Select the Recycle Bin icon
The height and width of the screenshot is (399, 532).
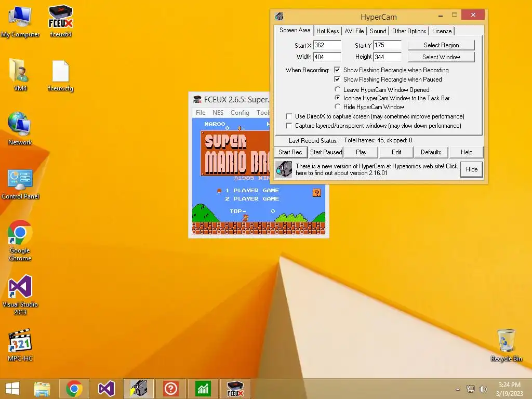(506, 345)
